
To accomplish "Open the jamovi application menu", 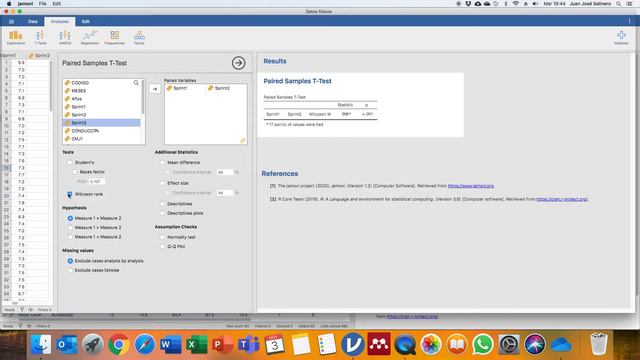I will pos(25,4).
